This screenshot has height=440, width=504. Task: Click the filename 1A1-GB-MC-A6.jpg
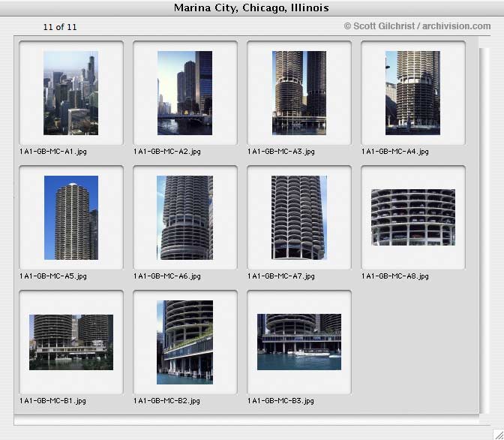tap(167, 276)
